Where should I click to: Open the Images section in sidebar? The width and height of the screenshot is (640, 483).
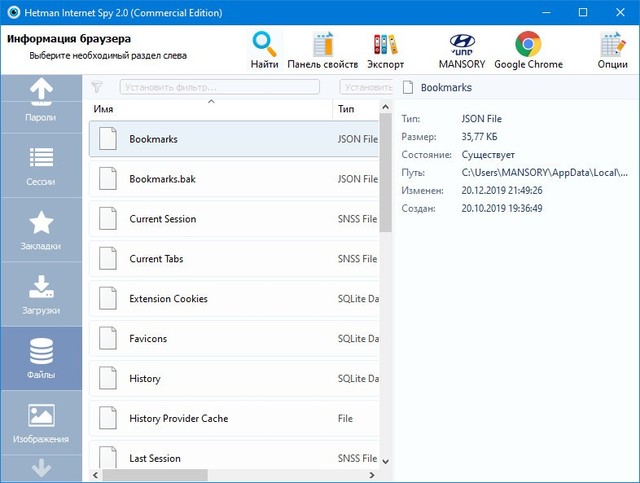click(x=41, y=423)
